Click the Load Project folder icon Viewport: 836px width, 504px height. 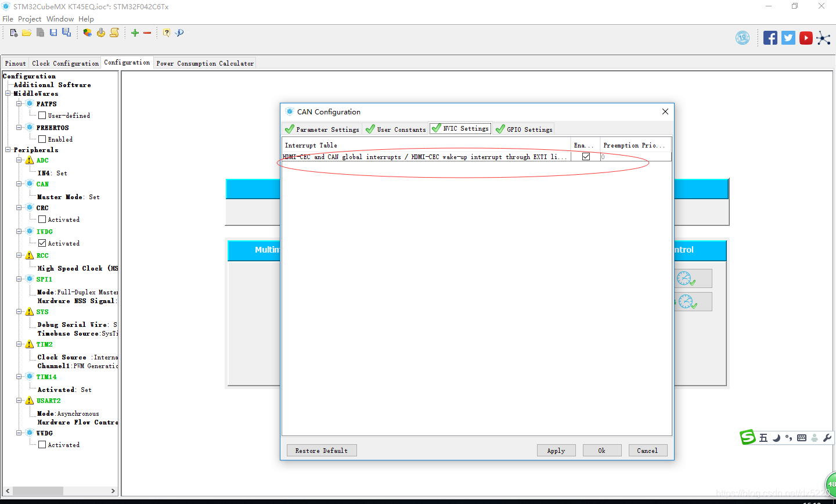click(27, 33)
